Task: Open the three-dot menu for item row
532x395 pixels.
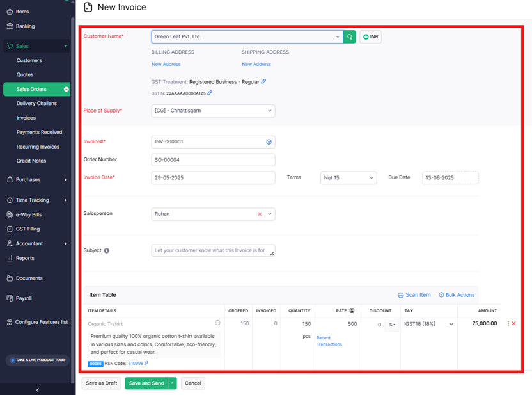Action: pyautogui.click(x=508, y=324)
